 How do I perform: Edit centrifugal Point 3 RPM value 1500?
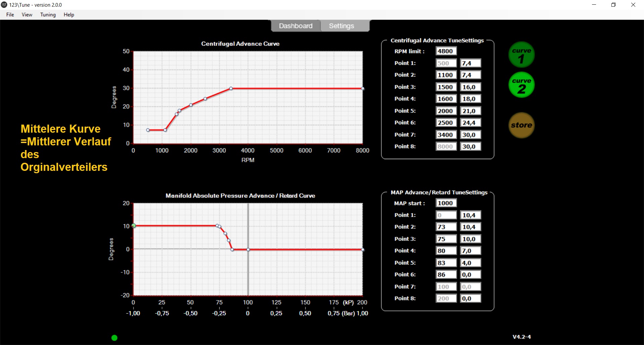click(446, 87)
